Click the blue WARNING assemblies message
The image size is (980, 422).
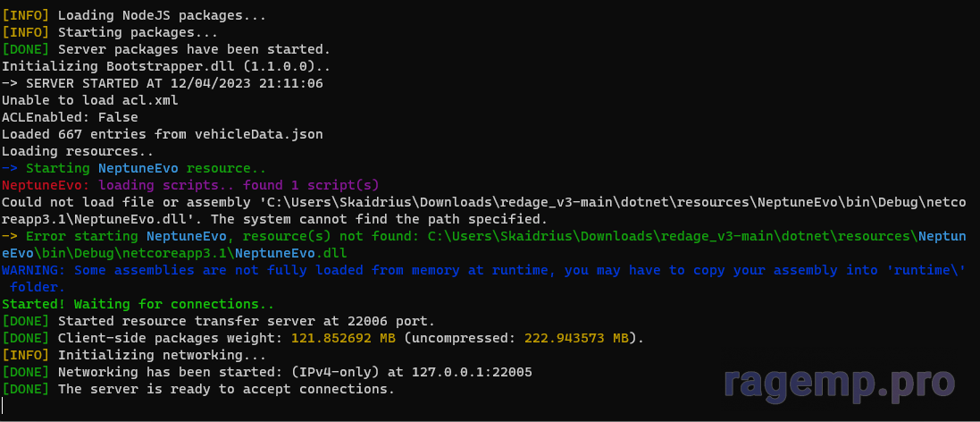point(357,270)
